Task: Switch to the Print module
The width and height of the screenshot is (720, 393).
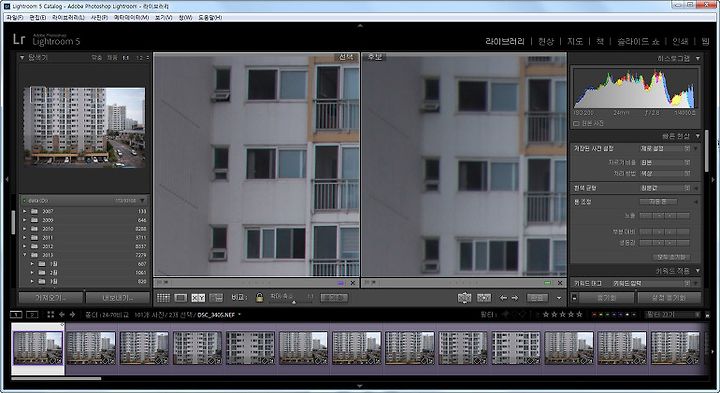Action: 680,41
